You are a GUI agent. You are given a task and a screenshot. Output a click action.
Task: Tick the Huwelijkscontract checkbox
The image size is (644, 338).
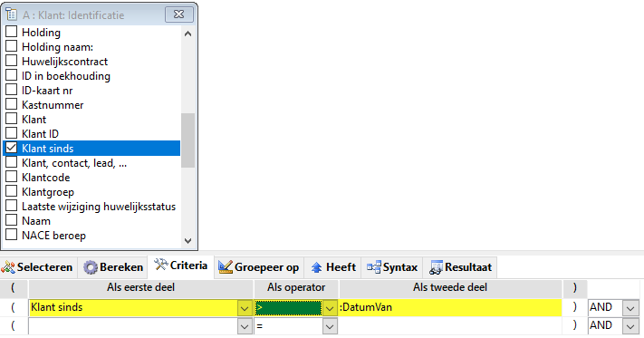pyautogui.click(x=12, y=61)
